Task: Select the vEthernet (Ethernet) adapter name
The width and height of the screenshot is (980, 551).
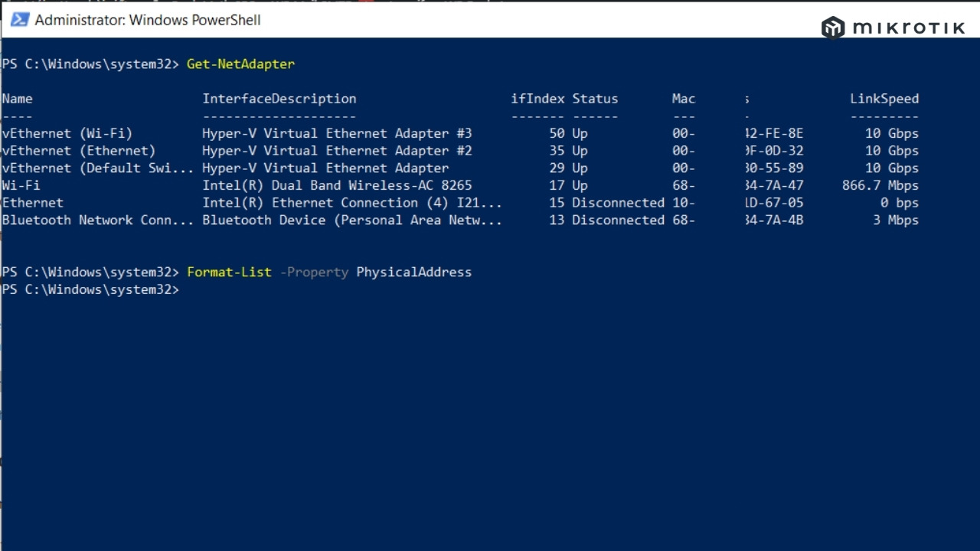Action: (x=79, y=151)
